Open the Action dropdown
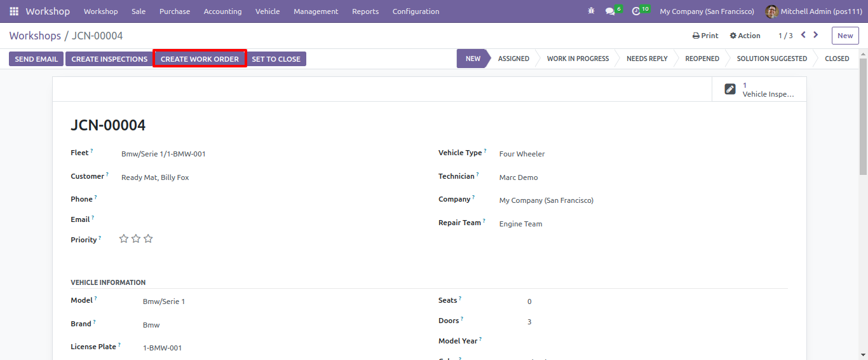 pos(745,36)
